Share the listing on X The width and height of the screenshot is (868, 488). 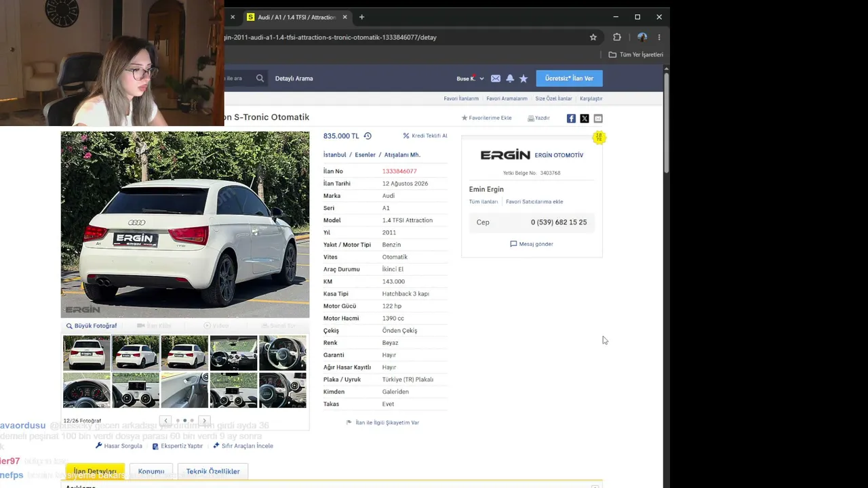pyautogui.click(x=585, y=119)
